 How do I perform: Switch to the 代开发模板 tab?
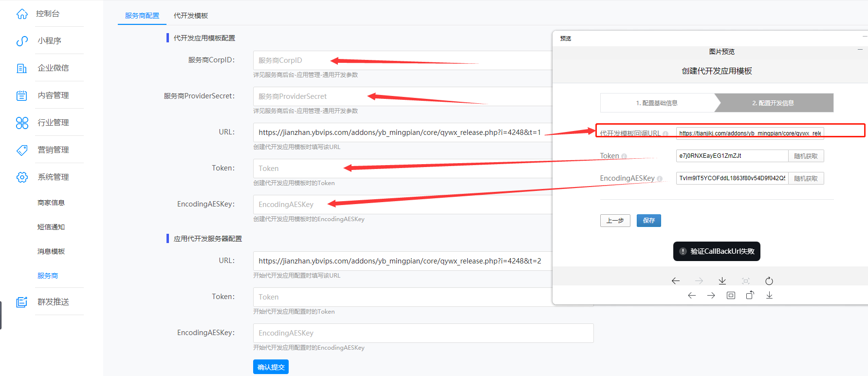[x=191, y=16]
